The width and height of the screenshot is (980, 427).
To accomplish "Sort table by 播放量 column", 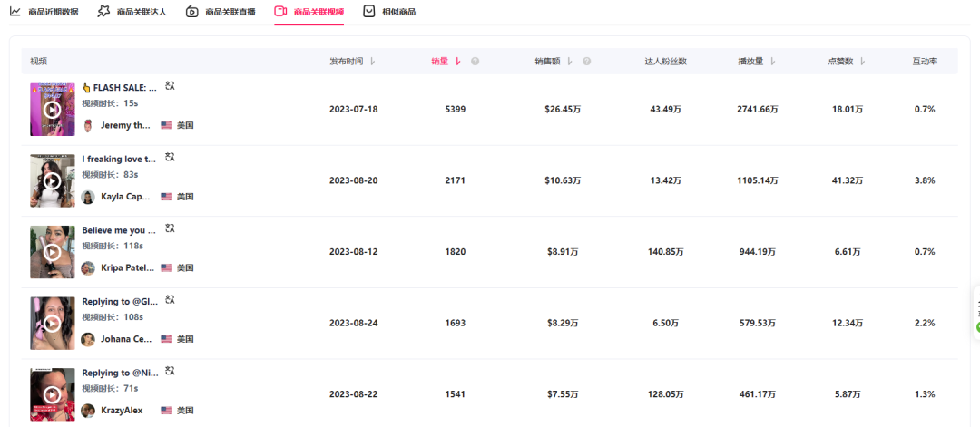I will click(772, 62).
